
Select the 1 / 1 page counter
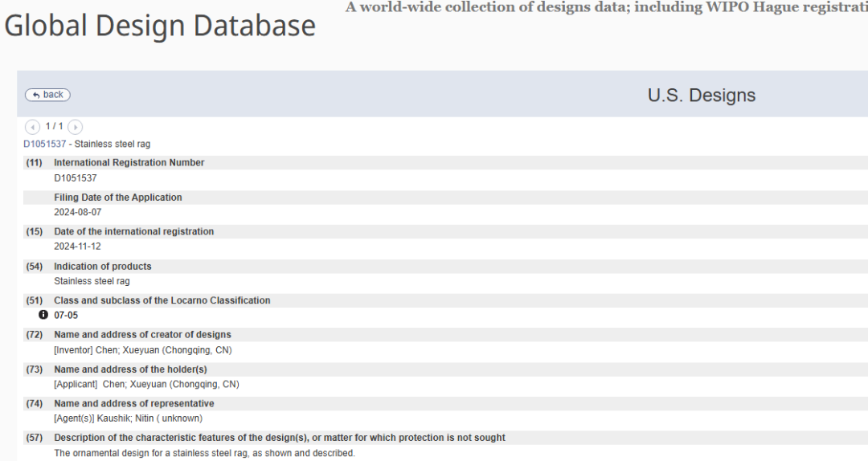tap(54, 127)
